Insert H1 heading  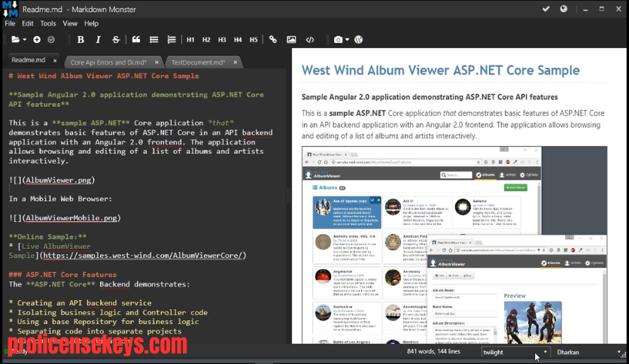coord(190,40)
